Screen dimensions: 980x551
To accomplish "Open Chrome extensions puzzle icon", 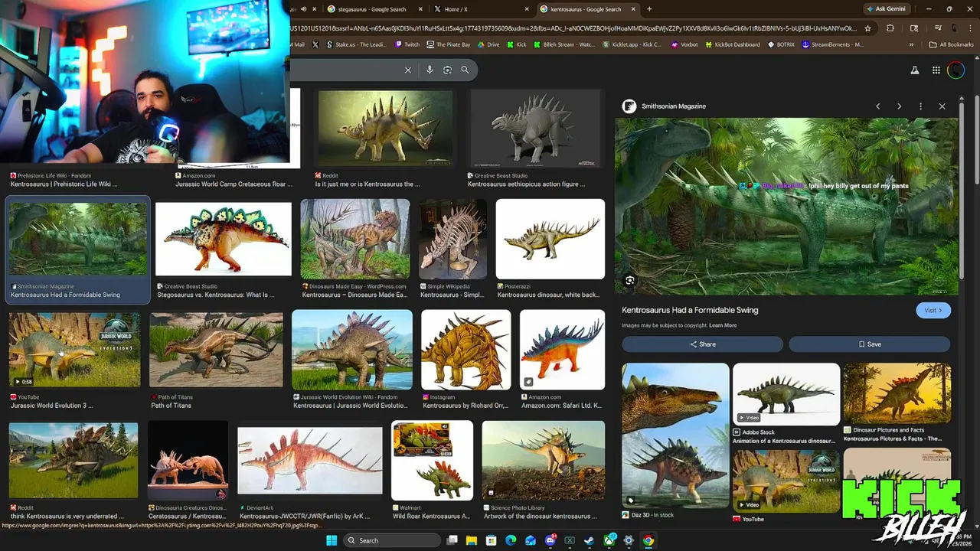I will pos(890,28).
